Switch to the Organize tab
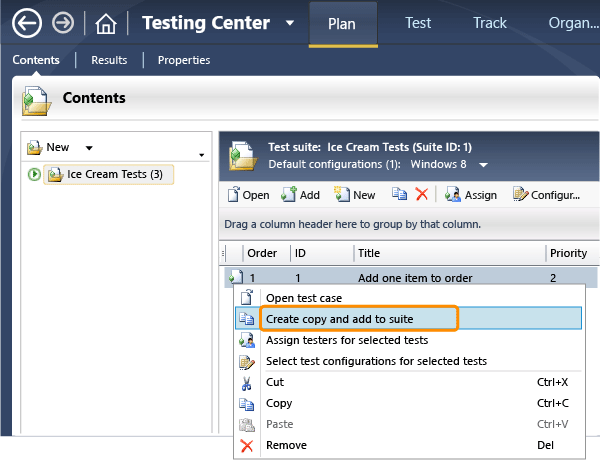This screenshot has height=460, width=600. [x=574, y=23]
